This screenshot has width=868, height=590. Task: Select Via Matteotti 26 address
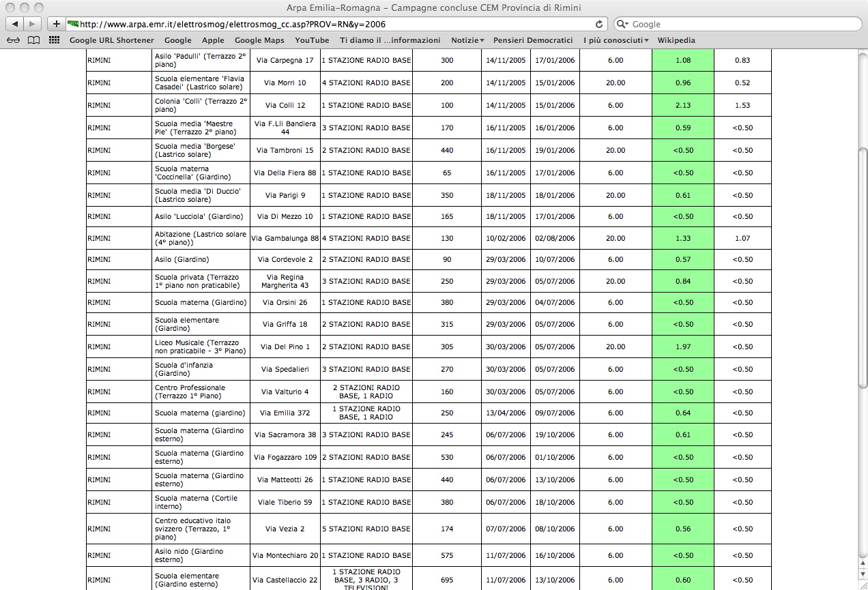pos(285,480)
